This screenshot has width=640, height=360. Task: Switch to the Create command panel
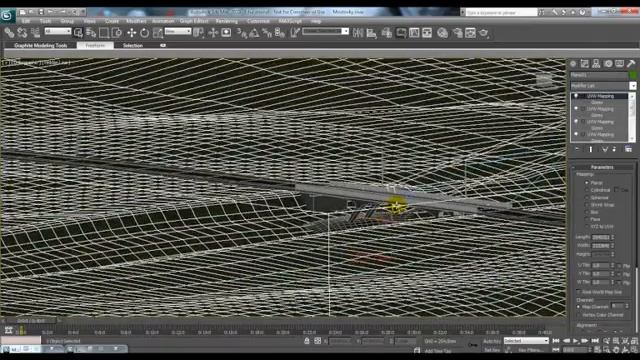pyautogui.click(x=573, y=64)
